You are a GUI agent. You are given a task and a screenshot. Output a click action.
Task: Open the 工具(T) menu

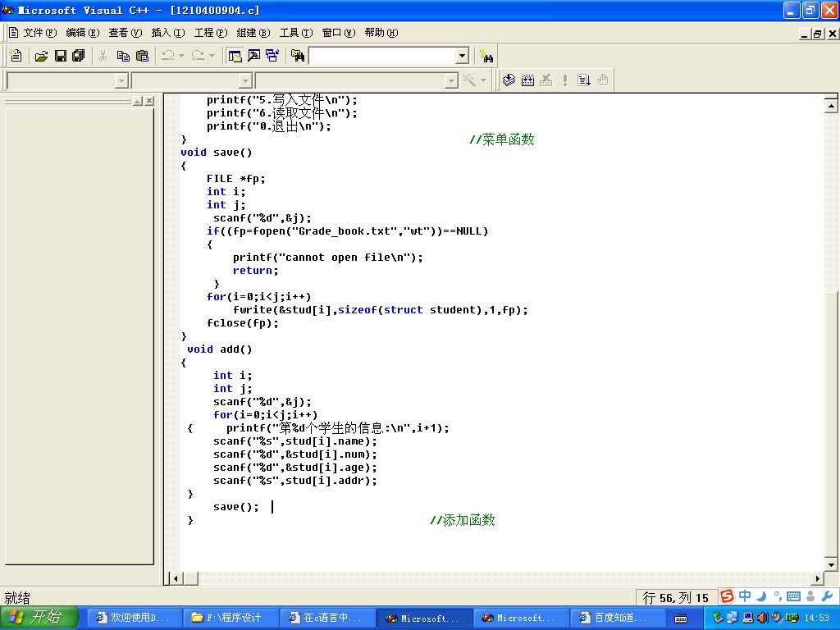[296, 33]
